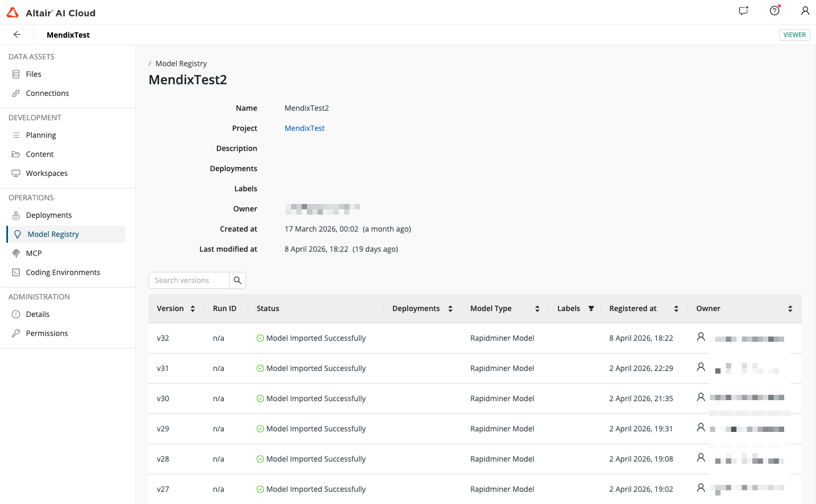Image resolution: width=816 pixels, height=504 pixels.
Task: Click the search magnifier button
Action: pos(238,280)
